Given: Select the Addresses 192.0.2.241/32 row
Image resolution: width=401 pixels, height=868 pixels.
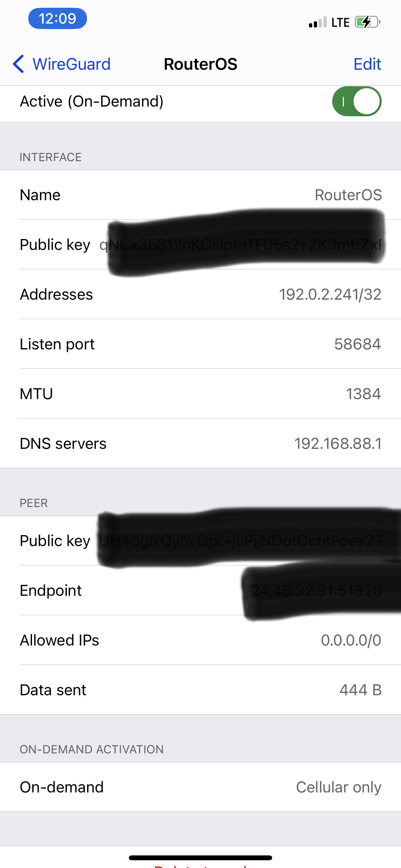Looking at the screenshot, I should coord(200,294).
